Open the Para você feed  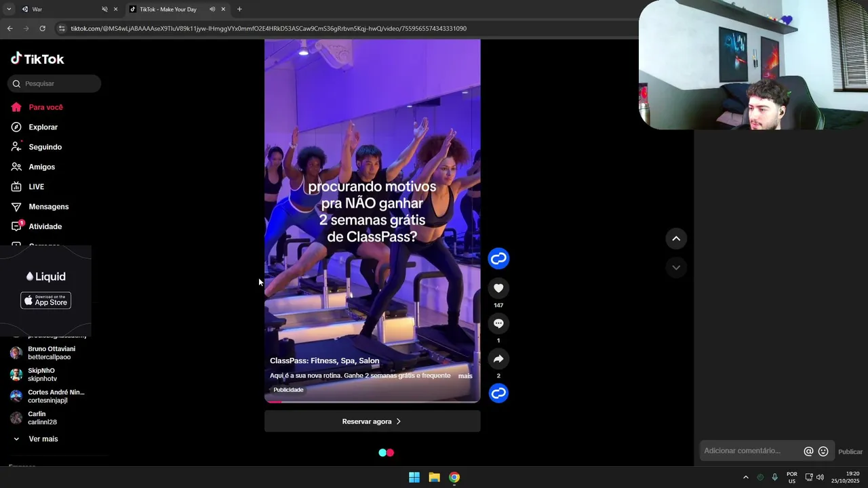[37, 107]
